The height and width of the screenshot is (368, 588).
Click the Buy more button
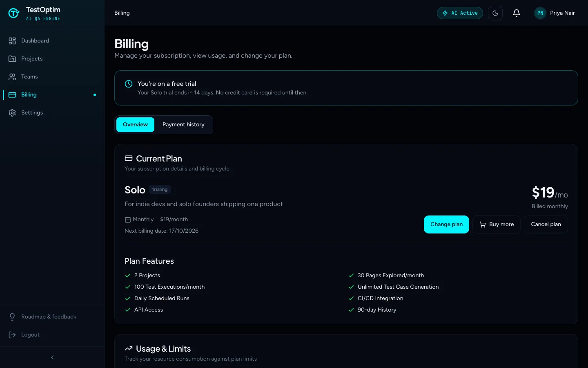pos(497,224)
